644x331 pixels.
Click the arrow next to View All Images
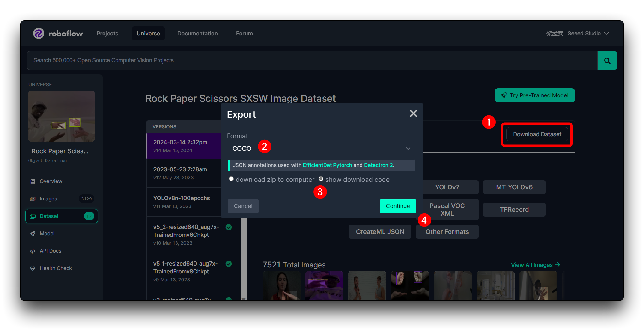click(558, 265)
